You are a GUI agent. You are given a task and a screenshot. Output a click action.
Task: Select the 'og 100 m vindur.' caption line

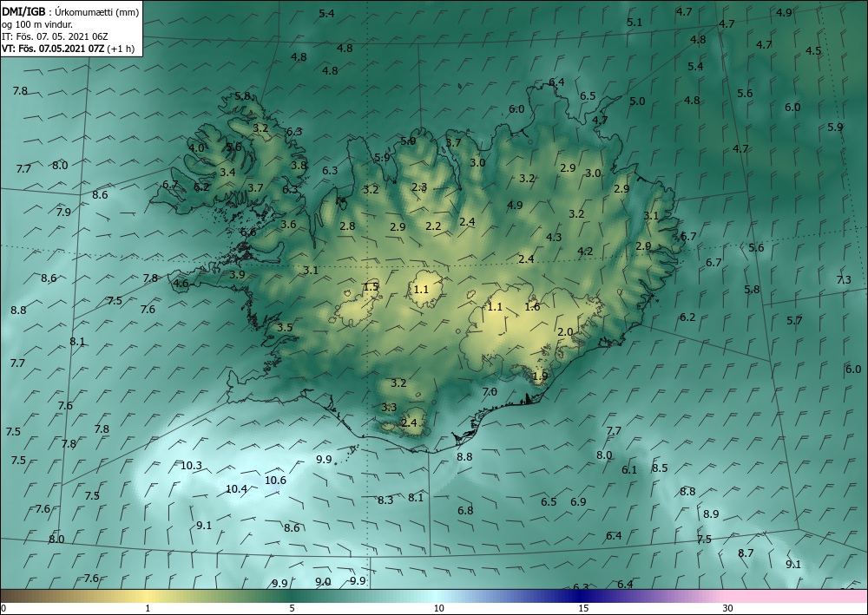36,24
